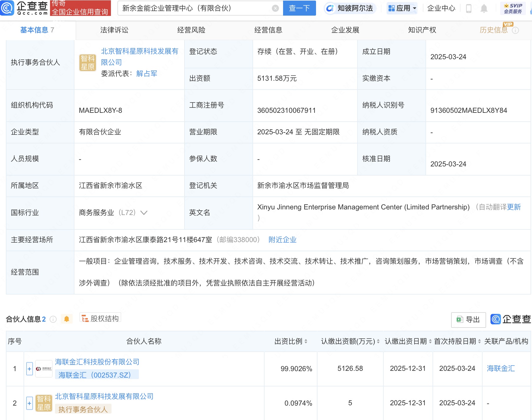Select address 江西省新余市渝水区康泰路21号11楼647室
Screen dimensions: 532x420
(x=145, y=240)
